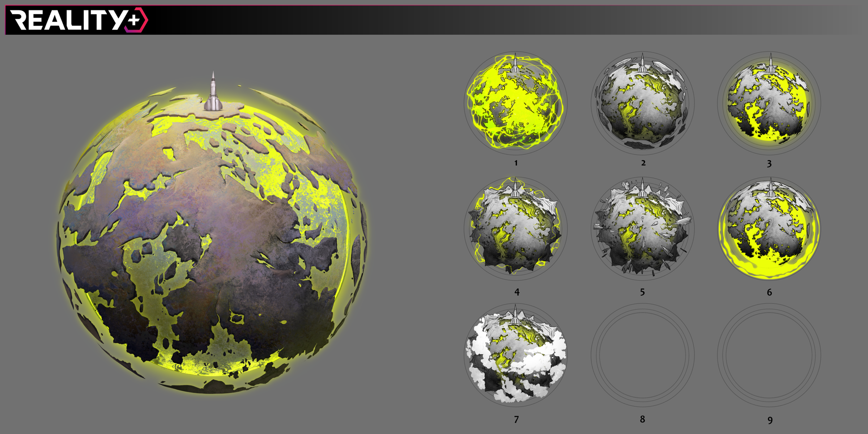Screen dimensions: 868x434
Task: Click the Reality+ logo in the header
Action: pos(72,20)
